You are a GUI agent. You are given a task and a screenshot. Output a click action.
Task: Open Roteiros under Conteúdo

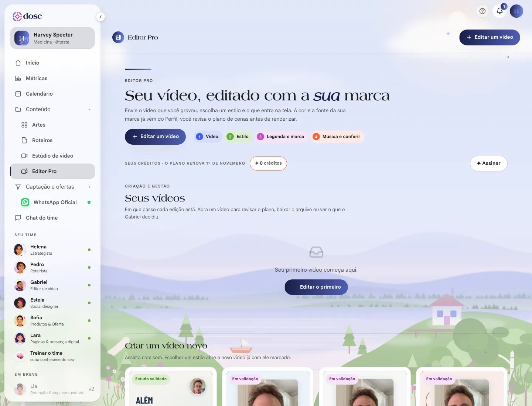click(52, 140)
